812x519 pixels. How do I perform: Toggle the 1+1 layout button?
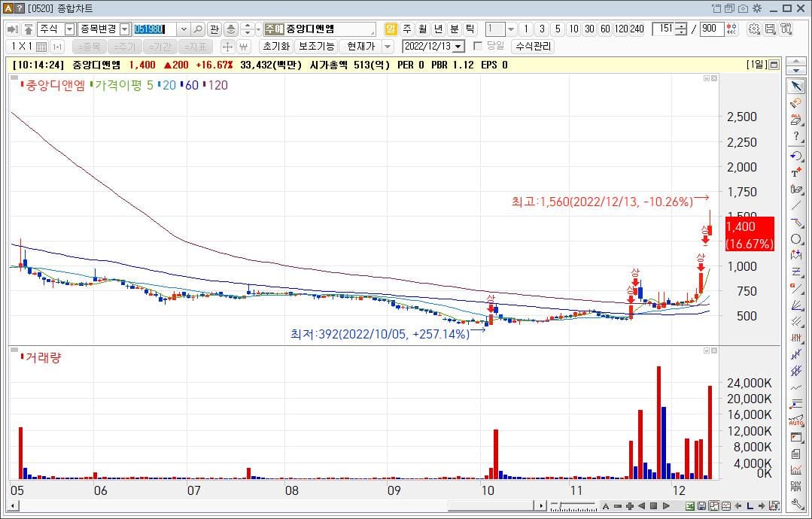point(57,47)
